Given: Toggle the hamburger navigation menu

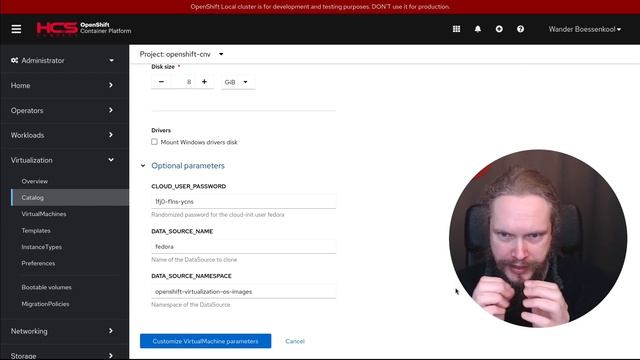Looking at the screenshot, I should tap(16, 29).
